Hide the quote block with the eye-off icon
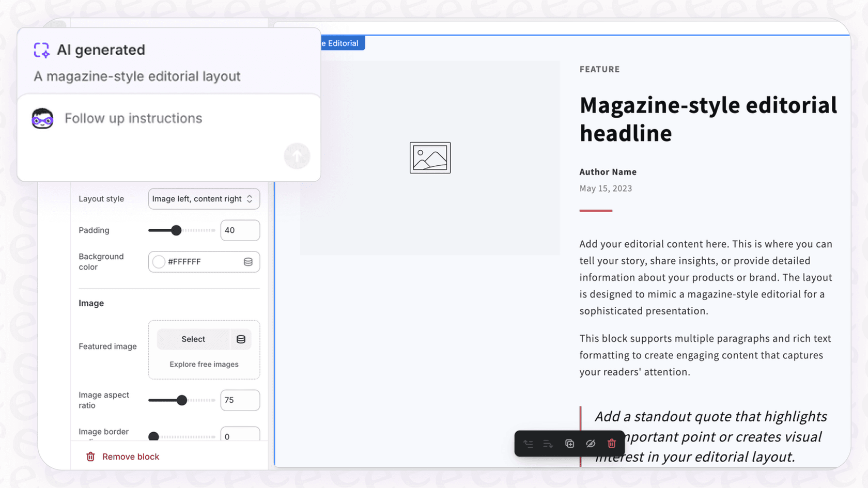The height and width of the screenshot is (488, 868). [x=591, y=444]
